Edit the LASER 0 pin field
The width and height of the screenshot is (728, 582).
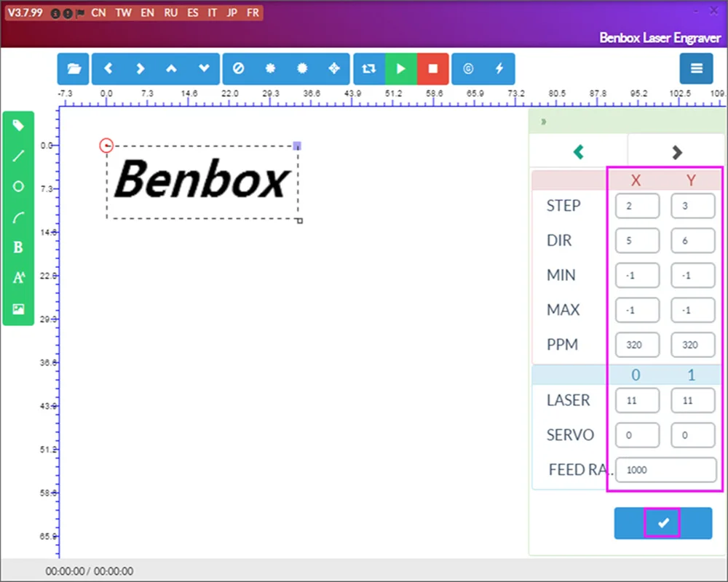coord(637,401)
